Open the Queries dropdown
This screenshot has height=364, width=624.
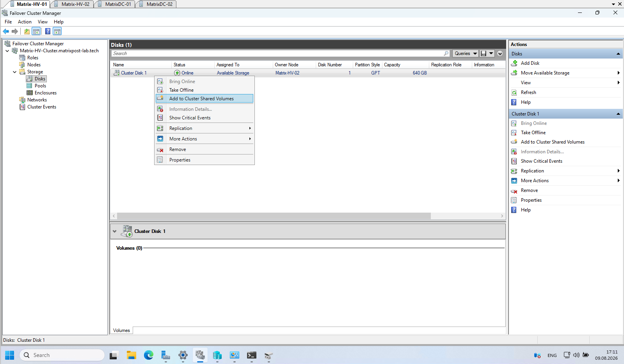coord(466,53)
